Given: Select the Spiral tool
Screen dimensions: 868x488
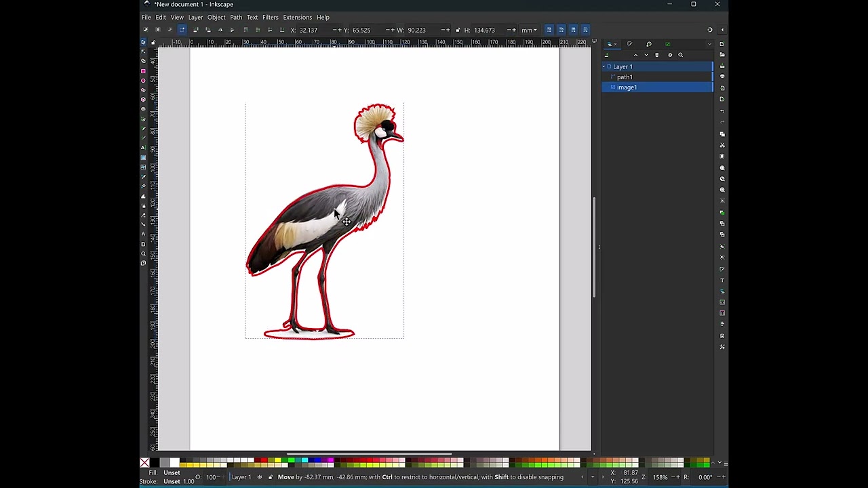Looking at the screenshot, I should point(143,108).
